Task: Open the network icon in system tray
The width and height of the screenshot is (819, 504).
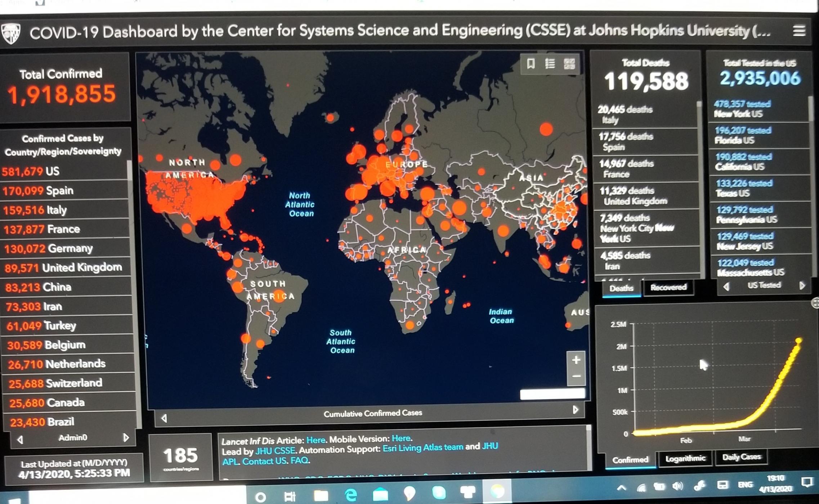Action: click(641, 488)
